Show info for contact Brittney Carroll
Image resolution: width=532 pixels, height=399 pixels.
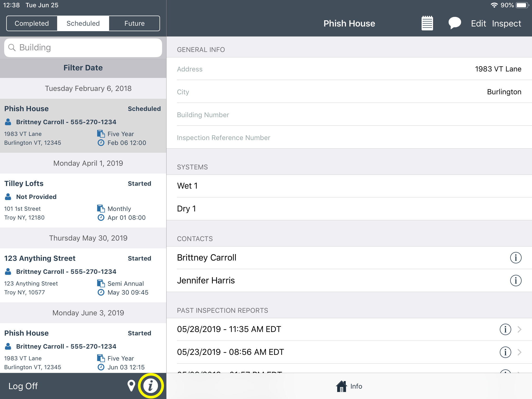point(516,258)
